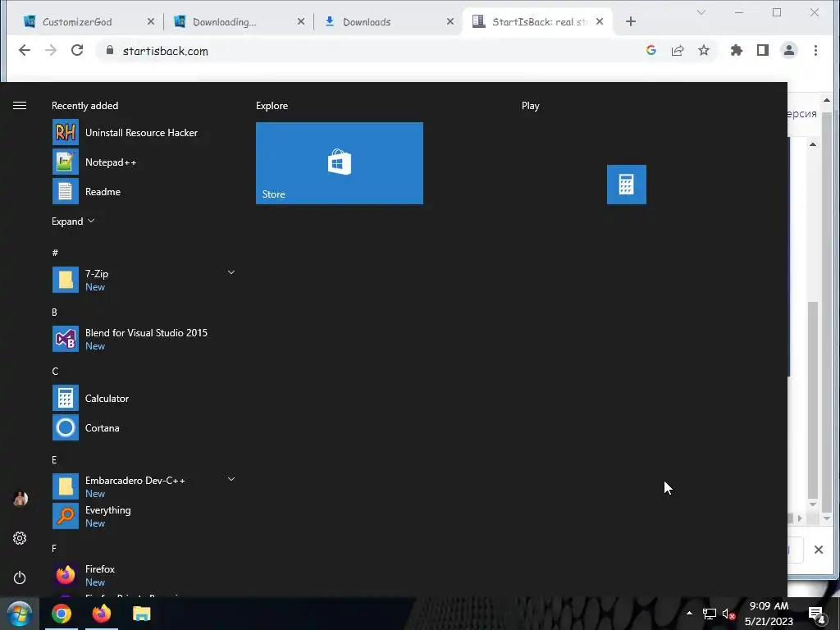Close the Downloads tab

pos(450,21)
